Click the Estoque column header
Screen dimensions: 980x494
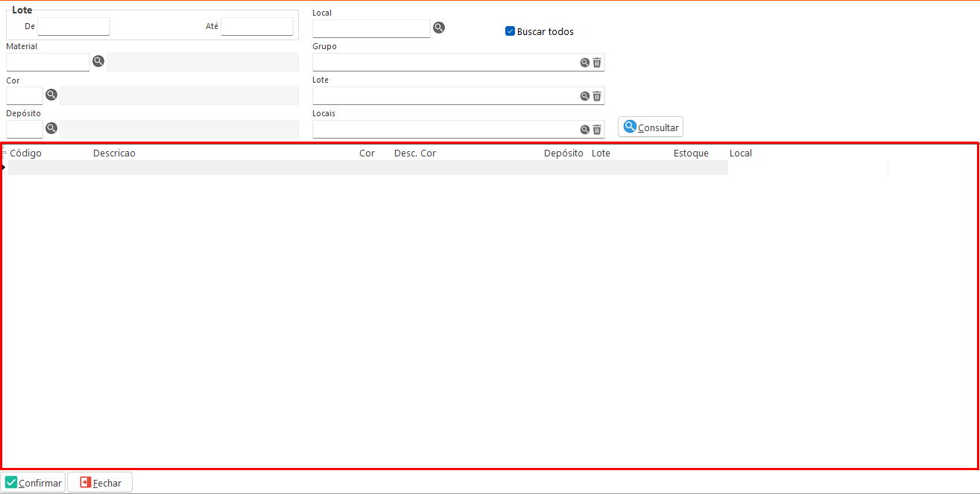pos(691,153)
